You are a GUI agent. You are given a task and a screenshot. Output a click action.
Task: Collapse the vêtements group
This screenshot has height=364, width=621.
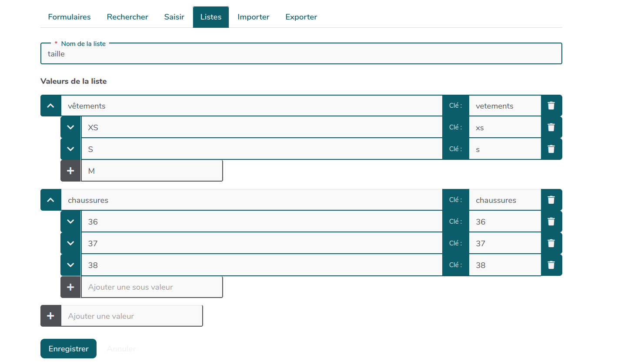pyautogui.click(x=50, y=106)
